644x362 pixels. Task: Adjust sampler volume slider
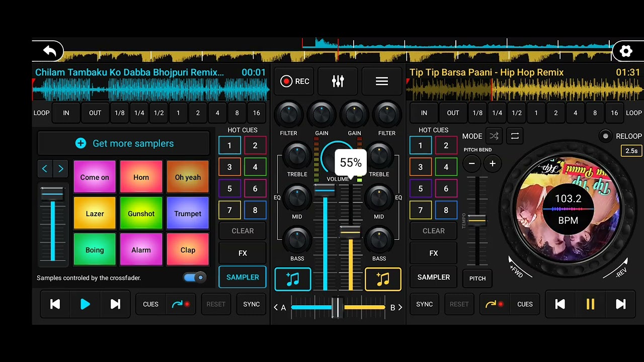52,193
